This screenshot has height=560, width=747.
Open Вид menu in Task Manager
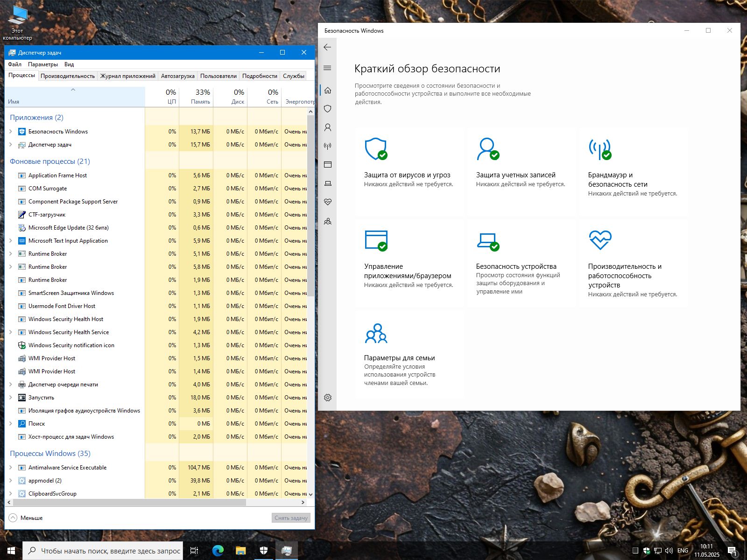coord(69,64)
